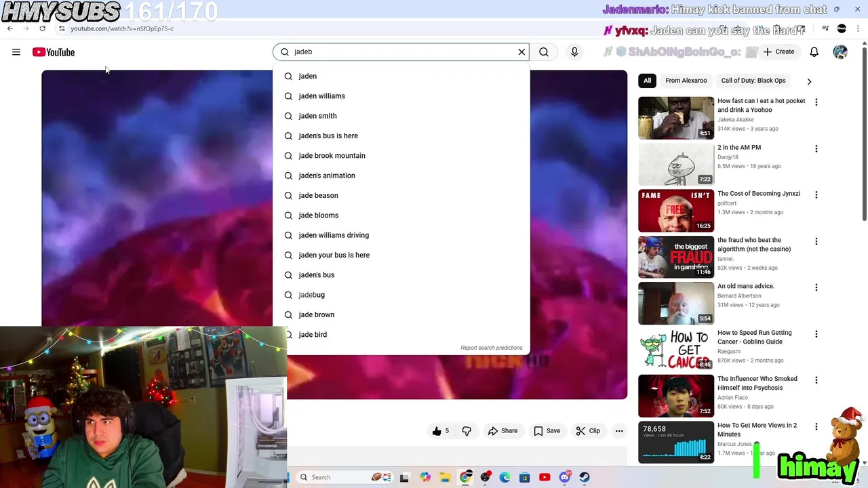Open thumbnail of hot pocket Yoohoo video
The width and height of the screenshot is (868, 488).
point(676,118)
